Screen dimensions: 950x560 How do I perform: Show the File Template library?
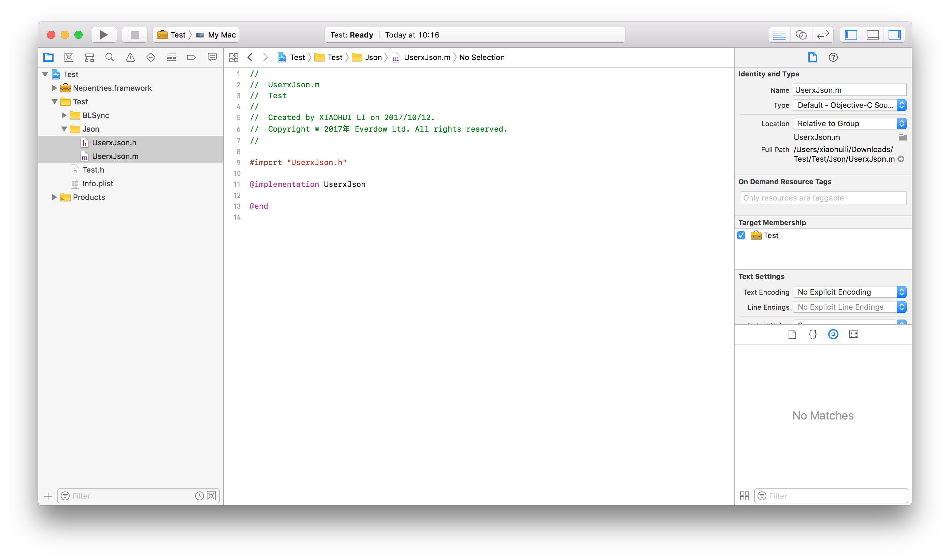792,334
